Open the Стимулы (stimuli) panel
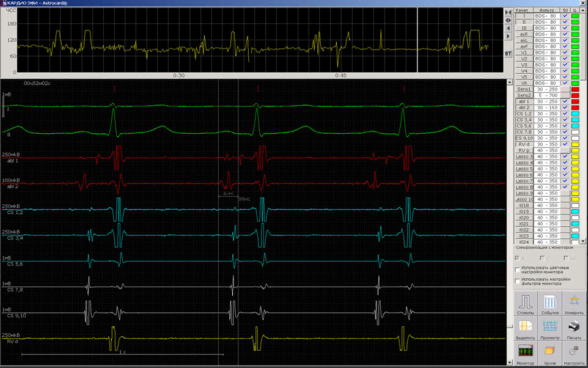The height and width of the screenshot is (368, 588). [x=526, y=304]
